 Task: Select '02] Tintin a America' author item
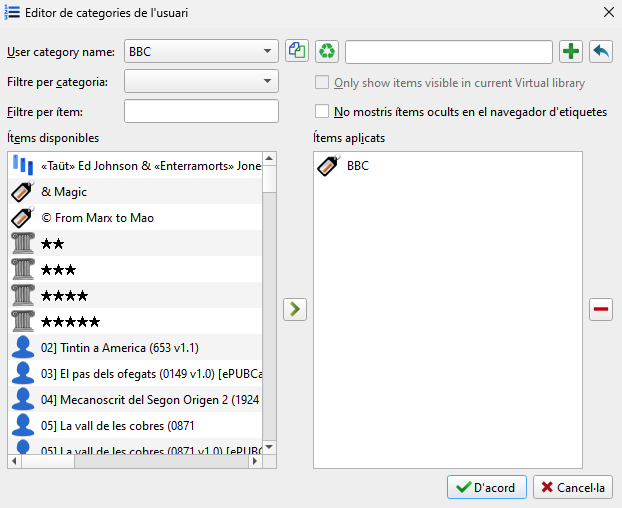(120, 347)
